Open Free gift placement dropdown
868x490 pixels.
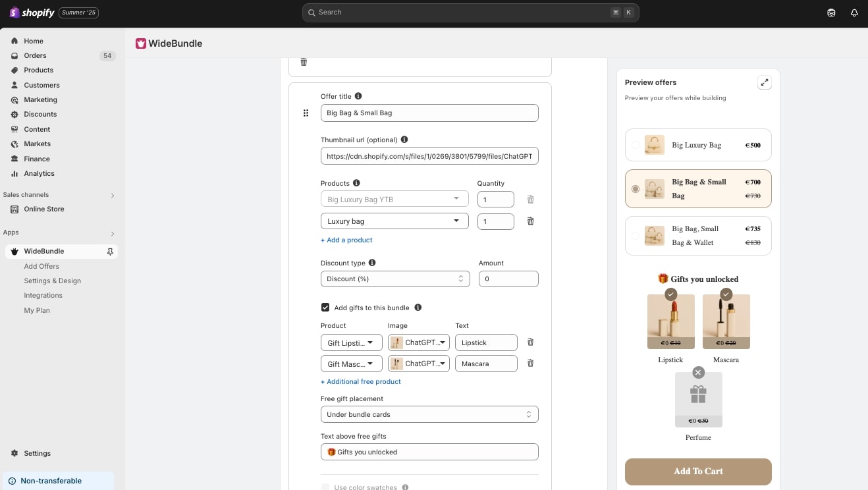pos(429,414)
